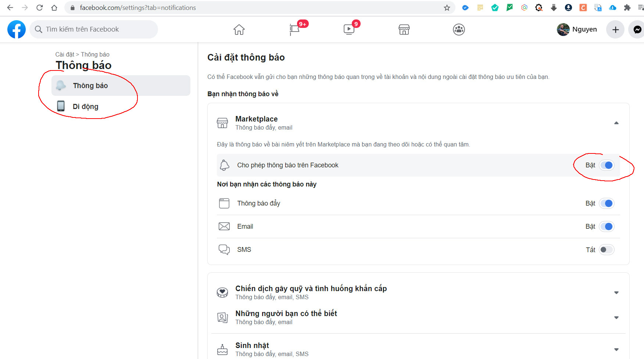Open Watch video icon with 9 badge
The image size is (644, 359).
(349, 29)
